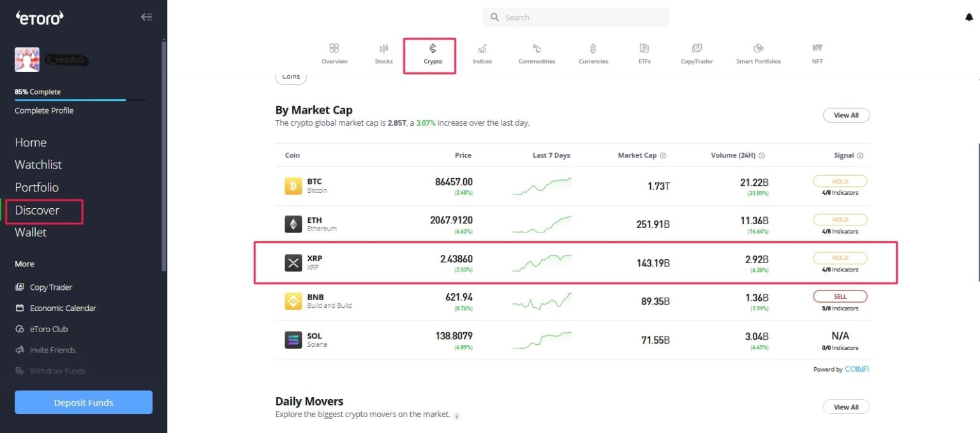The image size is (980, 433).
Task: Show the Signal column info tooltip
Action: (x=860, y=155)
